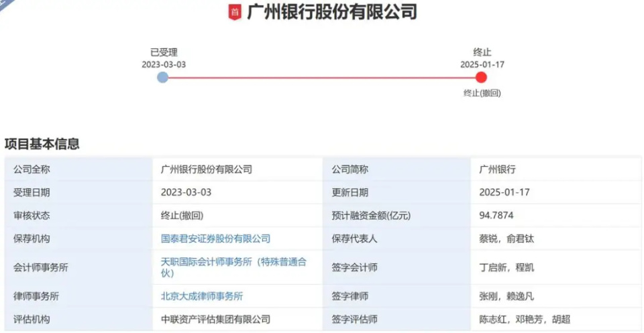The height and width of the screenshot is (333, 644).
Task: Click the 终止(撤回) label below the timeline
Action: (482, 93)
